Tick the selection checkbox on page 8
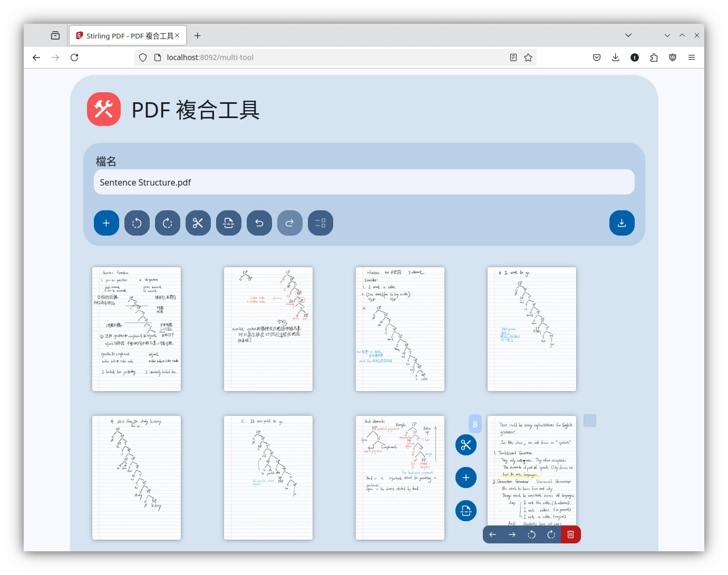 click(590, 421)
